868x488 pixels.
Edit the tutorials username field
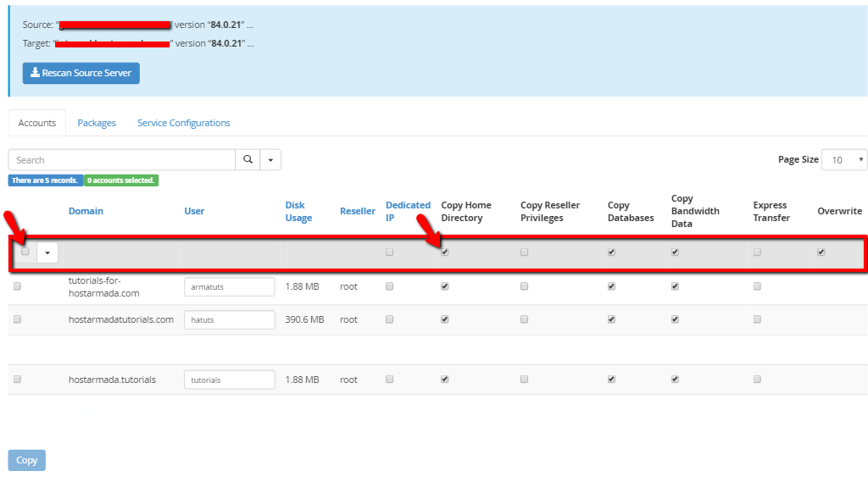[x=230, y=380]
